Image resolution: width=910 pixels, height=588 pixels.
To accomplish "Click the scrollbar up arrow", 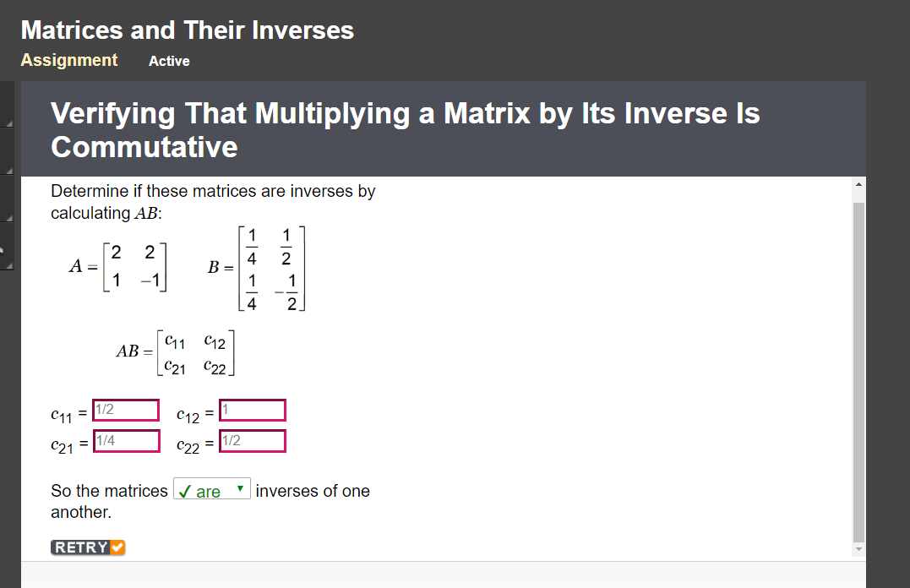I will 859,182.
